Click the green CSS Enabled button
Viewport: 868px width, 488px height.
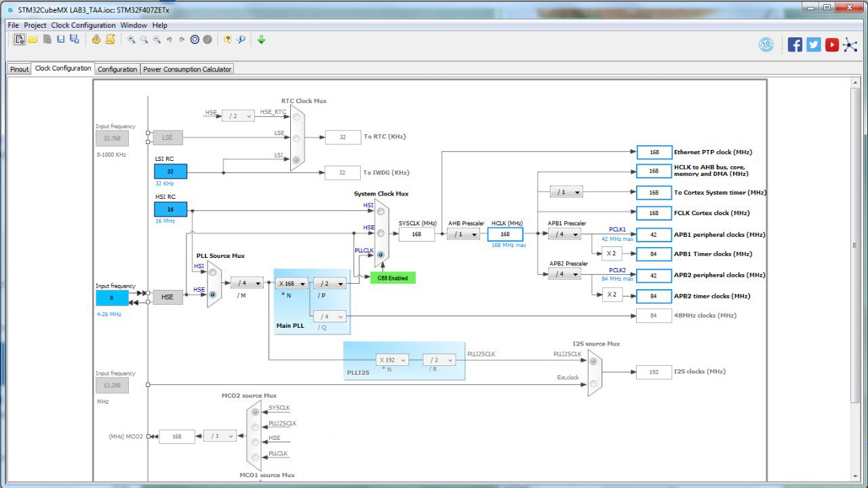coord(393,278)
